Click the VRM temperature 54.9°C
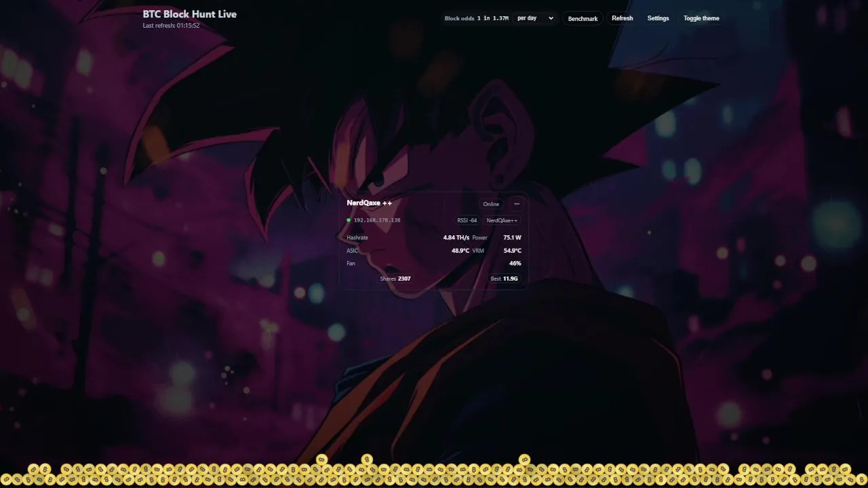The height and width of the screenshot is (488, 868). click(x=512, y=251)
